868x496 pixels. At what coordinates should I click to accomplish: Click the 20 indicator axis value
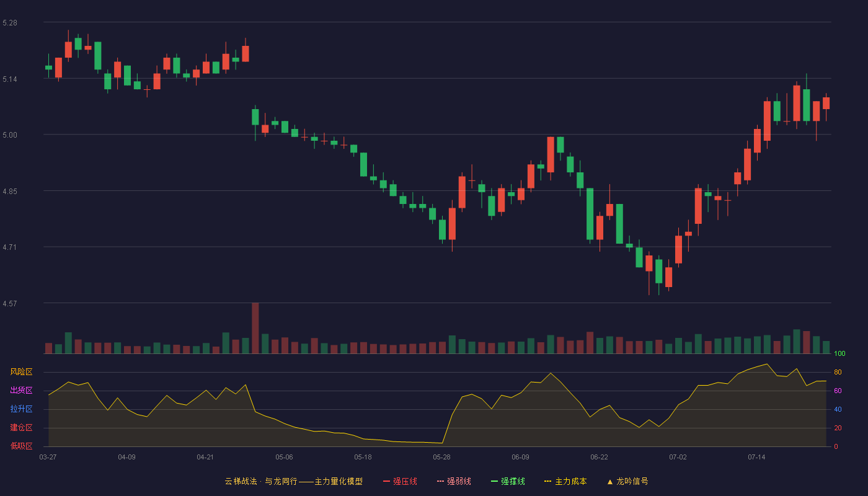coord(838,428)
